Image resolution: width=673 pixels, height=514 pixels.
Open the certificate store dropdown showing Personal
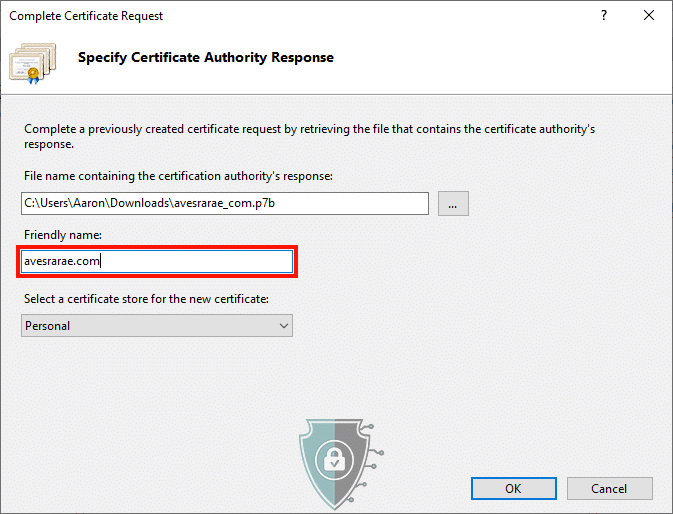[x=156, y=325]
